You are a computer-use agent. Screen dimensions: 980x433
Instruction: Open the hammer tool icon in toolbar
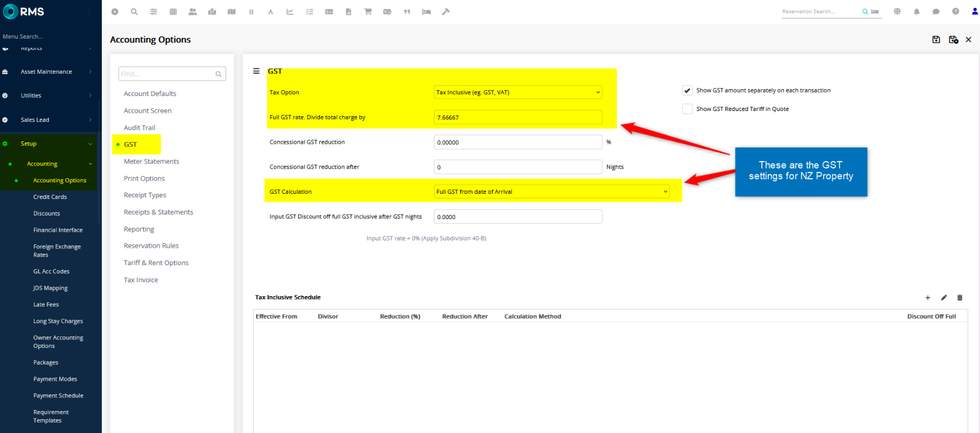click(x=446, y=12)
